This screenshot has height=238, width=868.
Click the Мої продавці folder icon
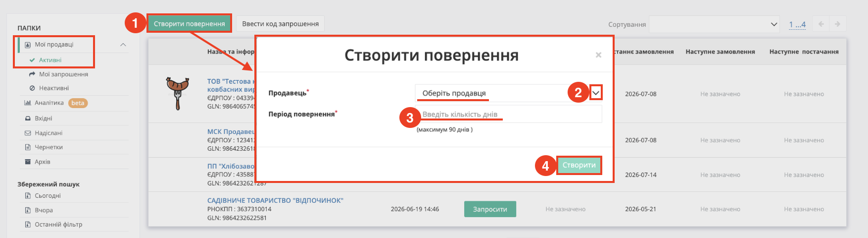[28, 45]
